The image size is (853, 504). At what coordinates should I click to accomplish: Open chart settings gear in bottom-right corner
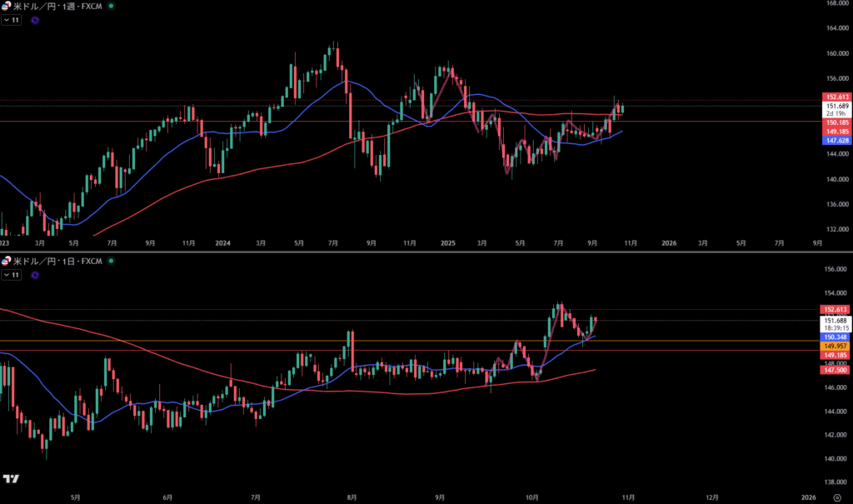click(836, 497)
